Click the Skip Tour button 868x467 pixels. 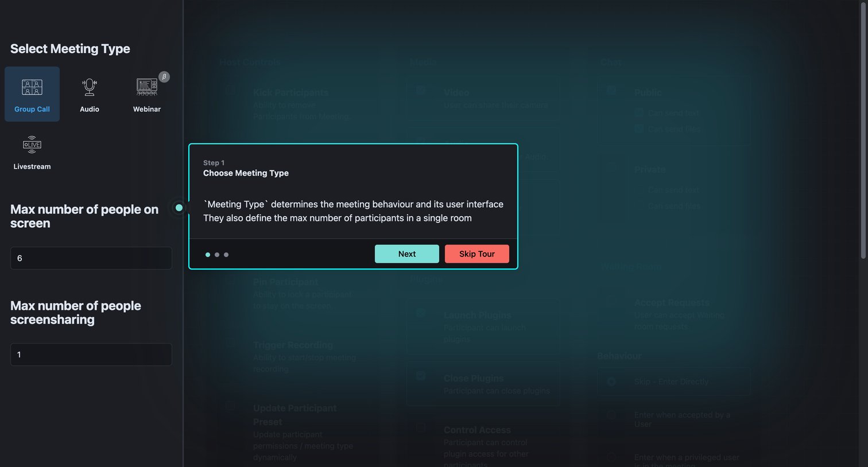(x=477, y=254)
